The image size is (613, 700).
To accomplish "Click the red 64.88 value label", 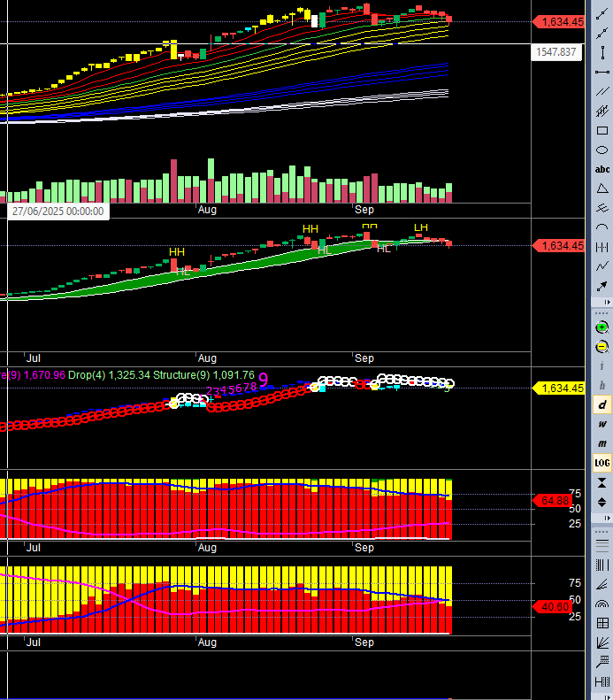I will click(x=554, y=501).
